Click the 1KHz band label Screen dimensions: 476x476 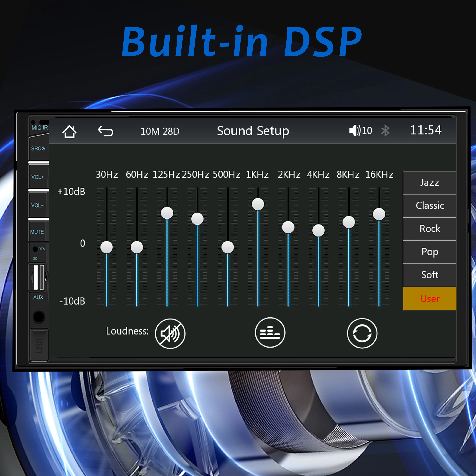257,174
